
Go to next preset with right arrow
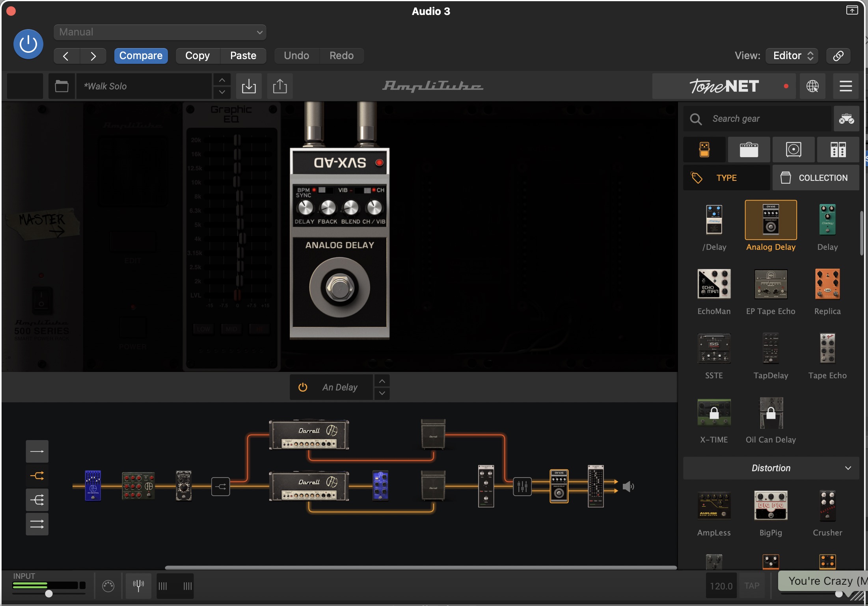tap(93, 56)
